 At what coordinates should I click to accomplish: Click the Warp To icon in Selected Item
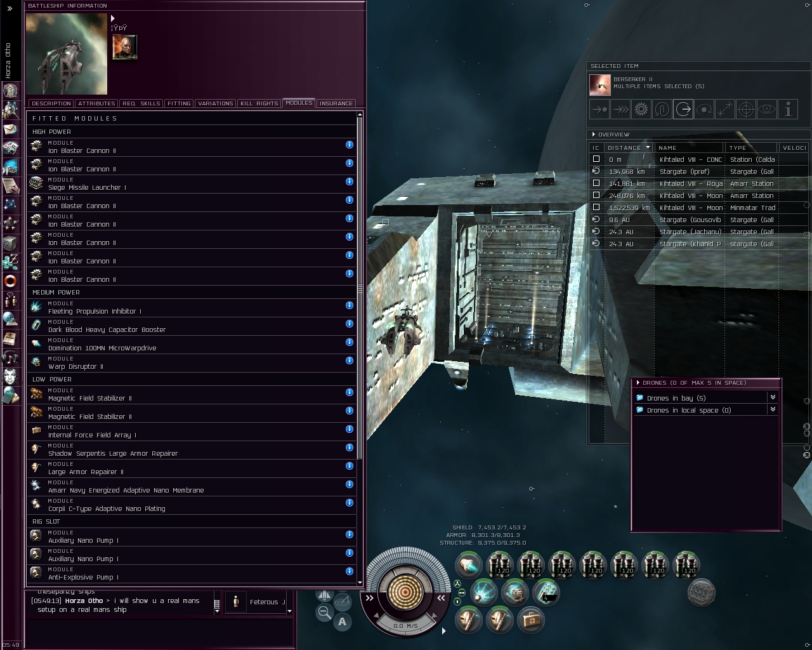[x=620, y=109]
